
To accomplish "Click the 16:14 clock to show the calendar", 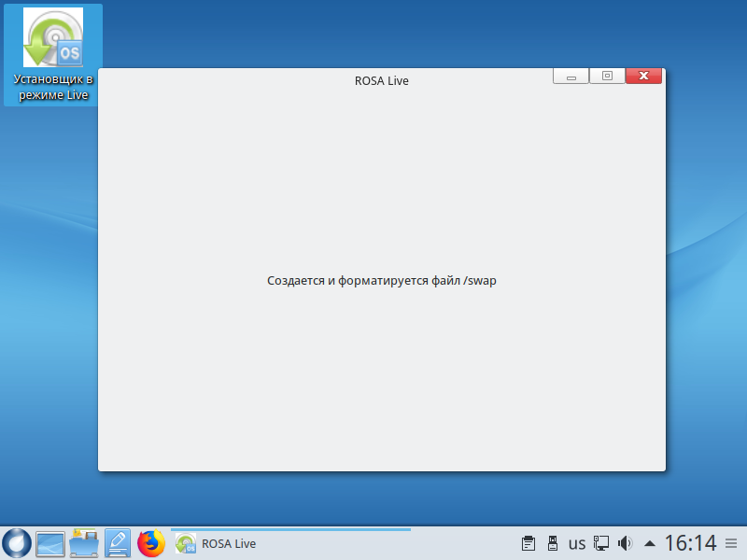I will click(690, 543).
